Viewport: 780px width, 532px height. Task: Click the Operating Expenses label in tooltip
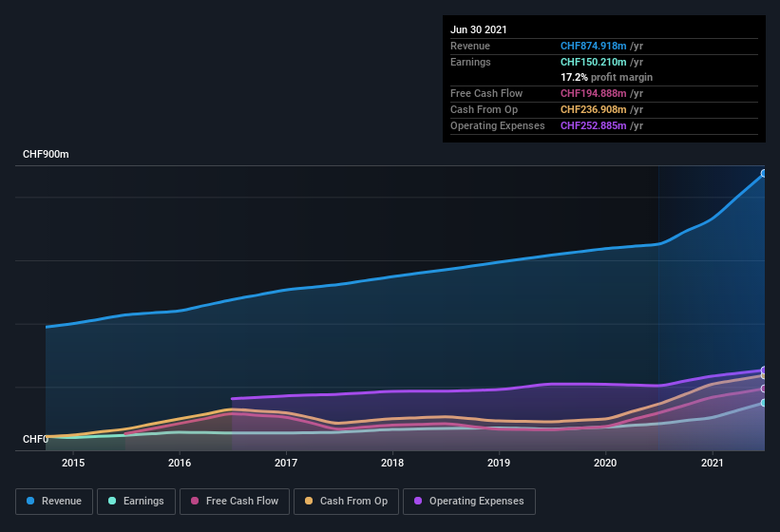(x=498, y=125)
